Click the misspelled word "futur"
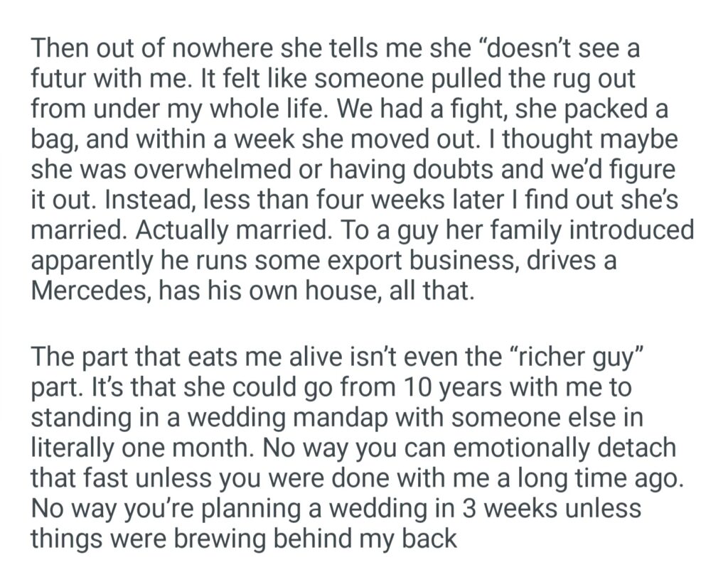 (x=56, y=79)
